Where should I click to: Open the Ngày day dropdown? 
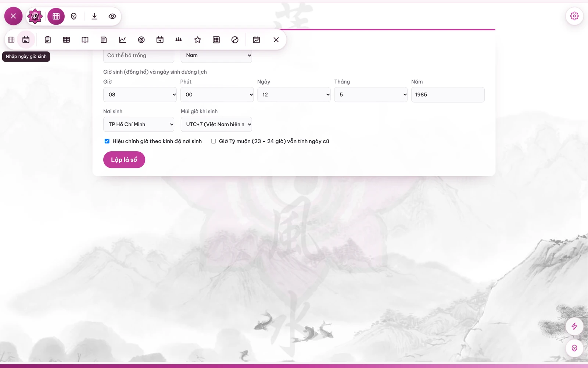pos(294,95)
